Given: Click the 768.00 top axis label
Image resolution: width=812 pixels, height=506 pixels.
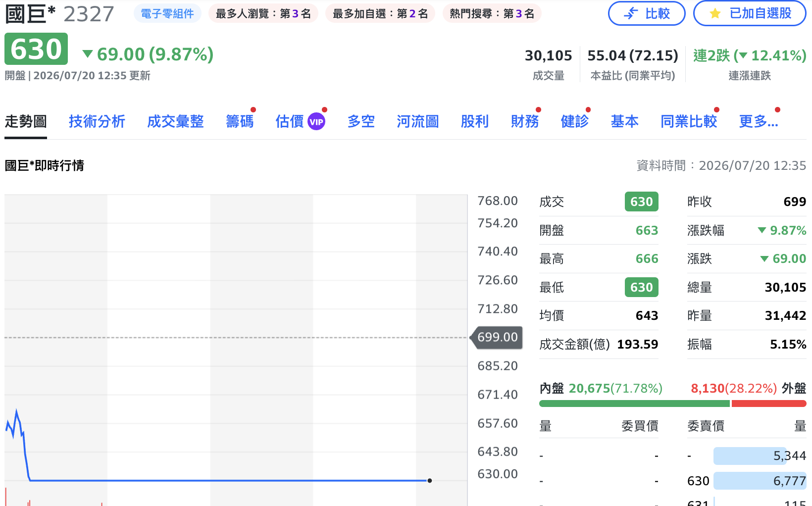Looking at the screenshot, I should 498,201.
